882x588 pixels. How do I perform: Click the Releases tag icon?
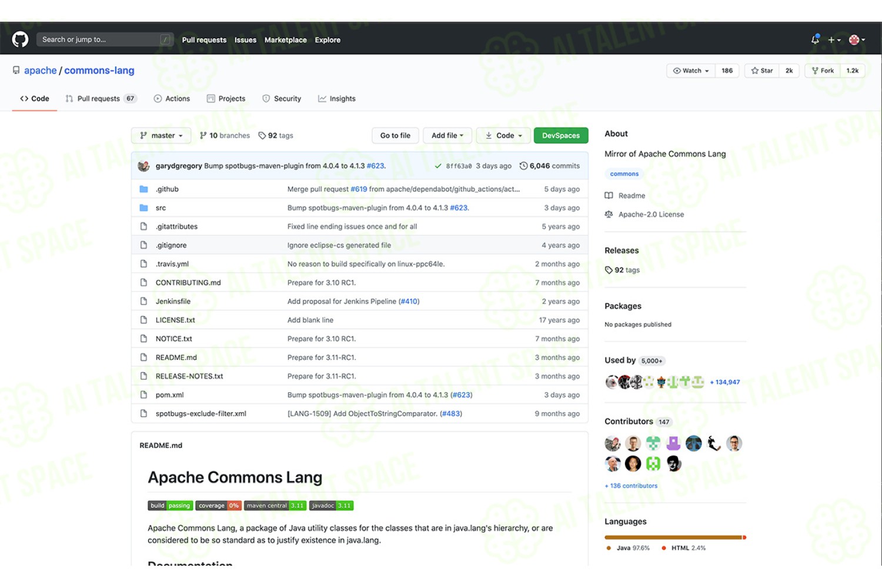tap(609, 270)
